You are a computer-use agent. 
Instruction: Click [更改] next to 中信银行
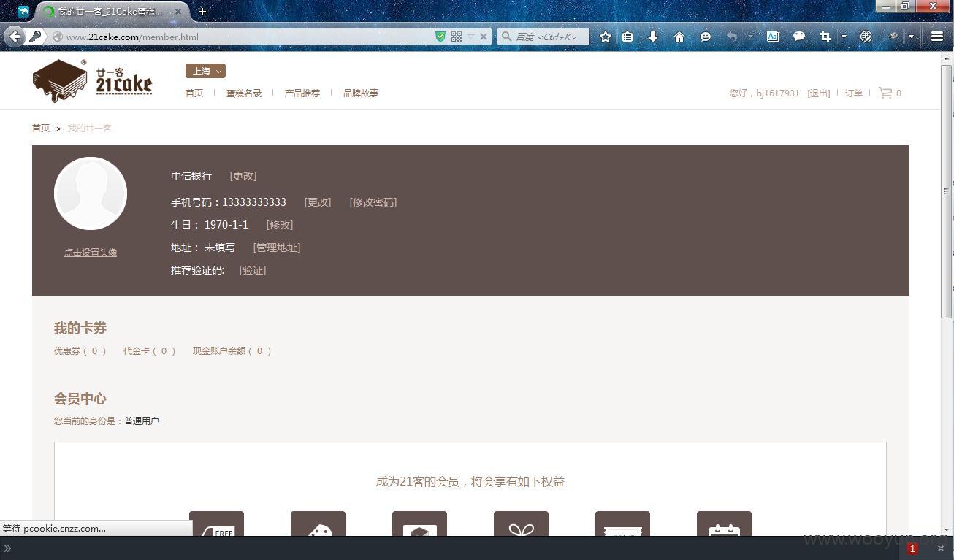click(243, 176)
